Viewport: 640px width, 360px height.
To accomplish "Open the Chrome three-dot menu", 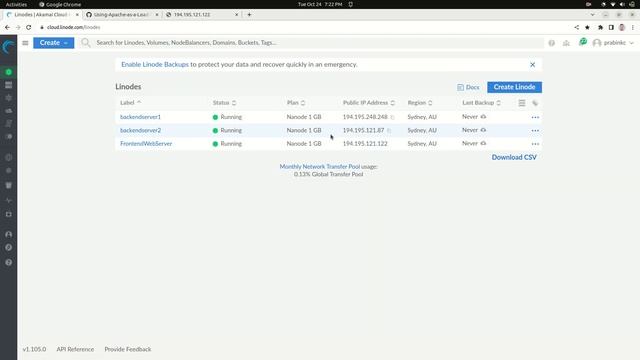I will click(633, 27).
